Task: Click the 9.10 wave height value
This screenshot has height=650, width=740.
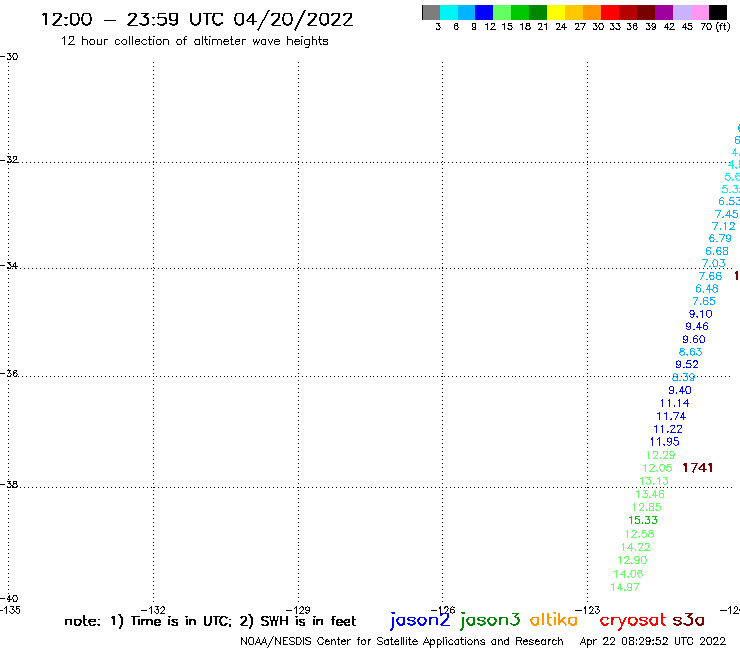Action: click(700, 314)
